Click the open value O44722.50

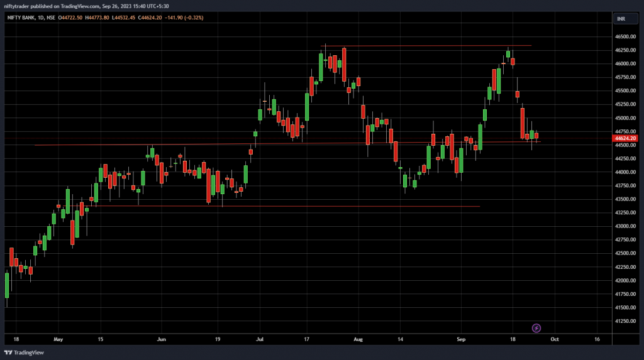[x=70, y=18]
